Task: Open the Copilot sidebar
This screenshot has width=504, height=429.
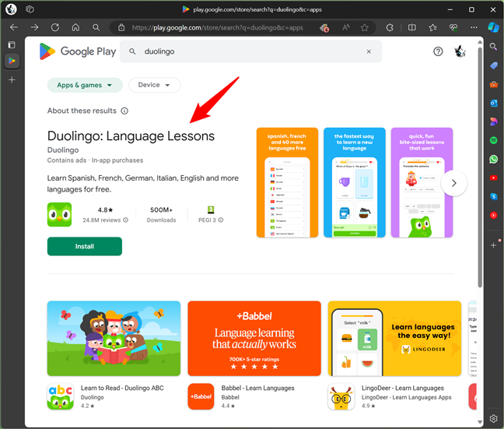Action: point(493,27)
